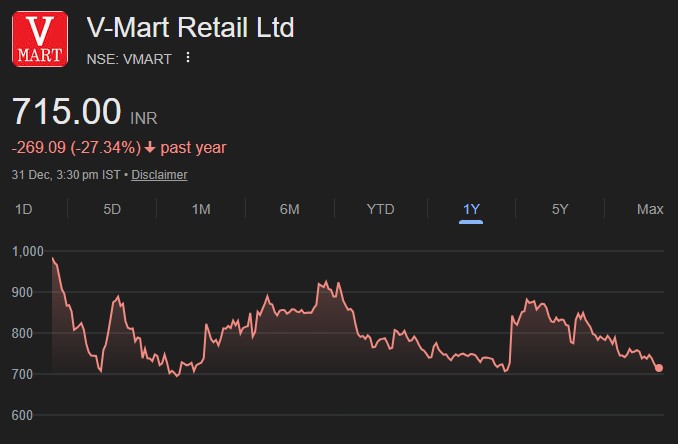The width and height of the screenshot is (678, 444).
Task: Show the Max time range
Action: coord(650,209)
